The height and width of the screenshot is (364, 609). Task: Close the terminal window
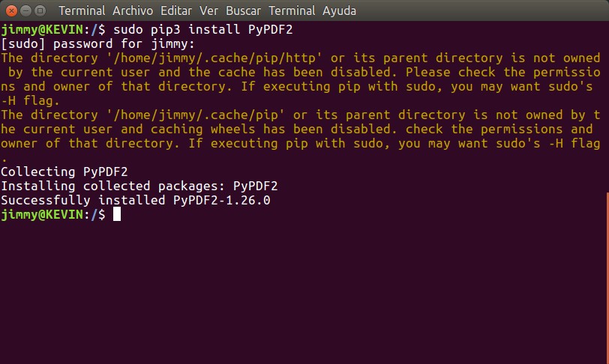(x=10, y=11)
